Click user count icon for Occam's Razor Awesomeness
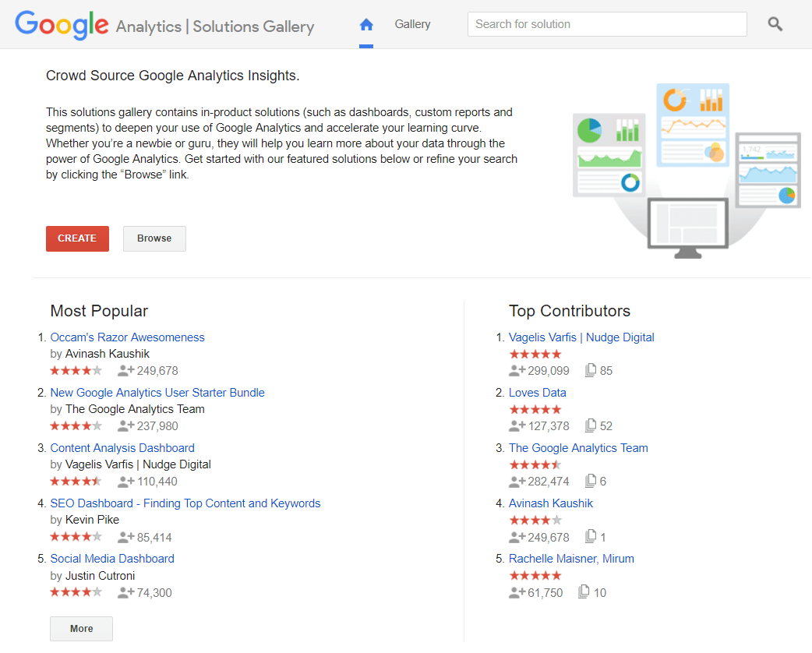812x653 pixels. (125, 370)
